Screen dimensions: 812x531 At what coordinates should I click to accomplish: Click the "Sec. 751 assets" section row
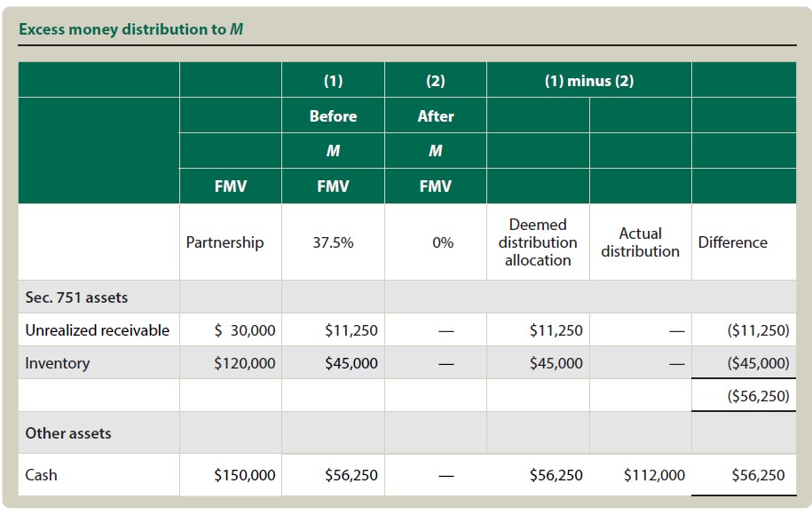(76, 297)
